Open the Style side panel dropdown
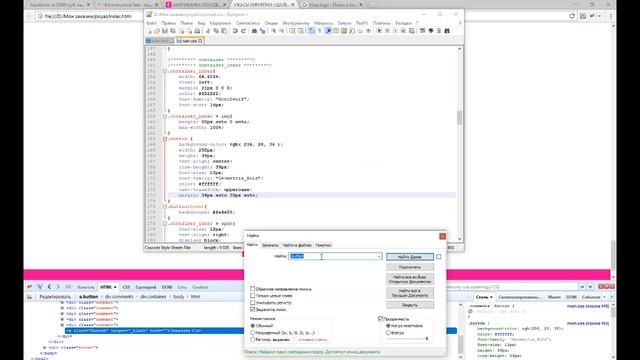The width and height of the screenshot is (640, 360). [x=491, y=297]
